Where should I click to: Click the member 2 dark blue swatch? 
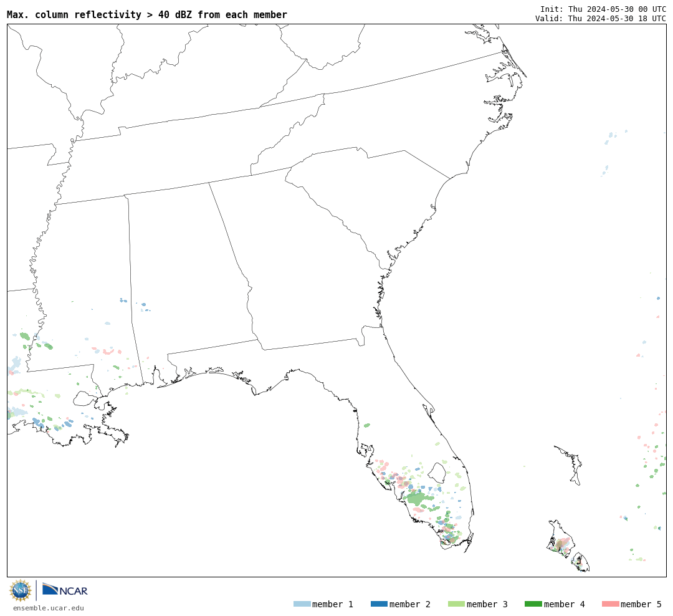coord(379,604)
